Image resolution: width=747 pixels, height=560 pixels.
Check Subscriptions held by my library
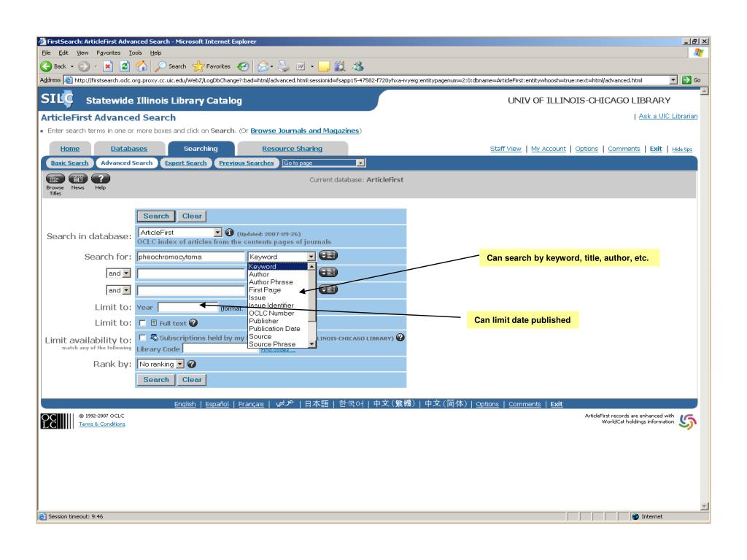(x=142, y=337)
